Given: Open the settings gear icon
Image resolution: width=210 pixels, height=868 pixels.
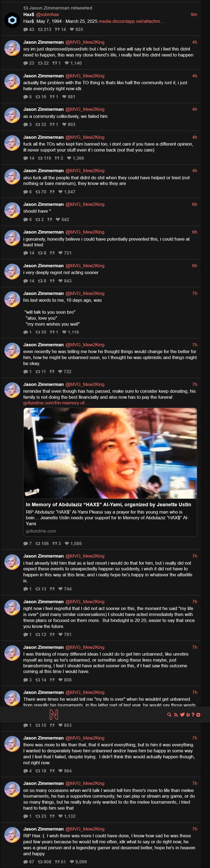Looking at the screenshot, I should 198,715.
